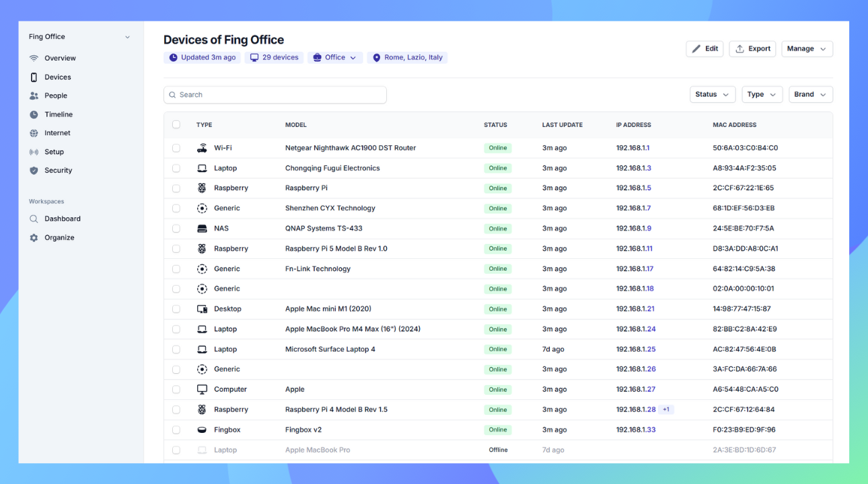Click the Rome, Lazio, Italy location chip

pyautogui.click(x=407, y=58)
